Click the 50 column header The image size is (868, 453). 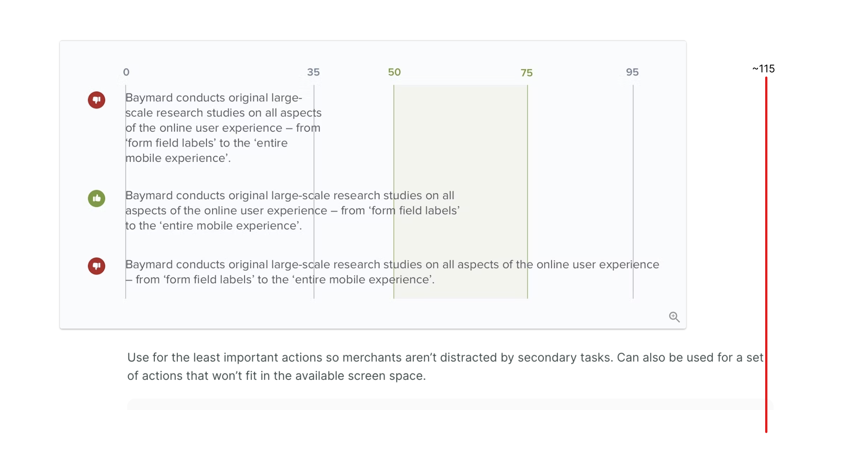coord(394,72)
